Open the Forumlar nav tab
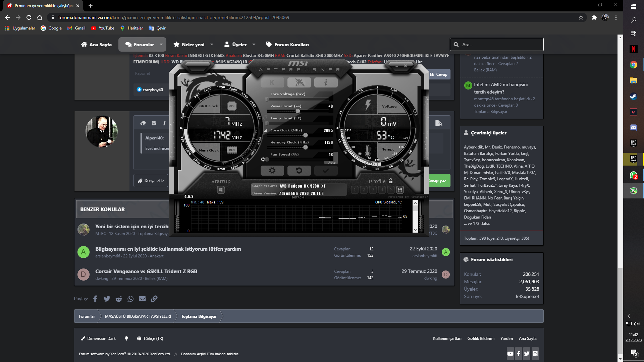The width and height of the screenshot is (644, 362). coord(140,45)
